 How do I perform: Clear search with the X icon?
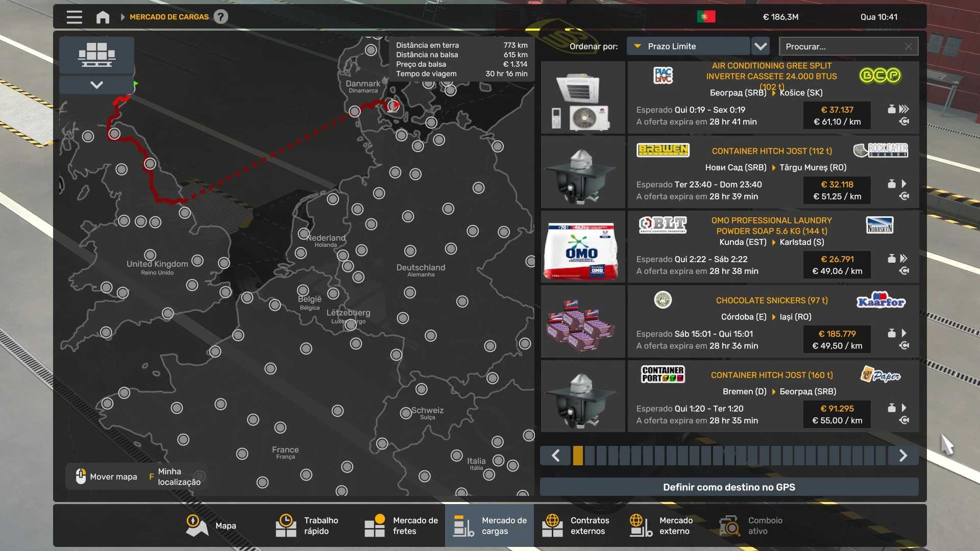(909, 46)
